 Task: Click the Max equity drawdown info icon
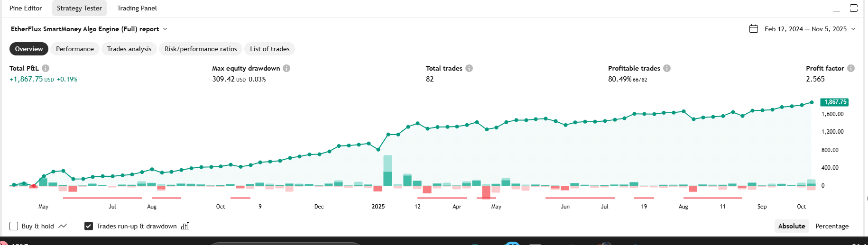click(286, 68)
